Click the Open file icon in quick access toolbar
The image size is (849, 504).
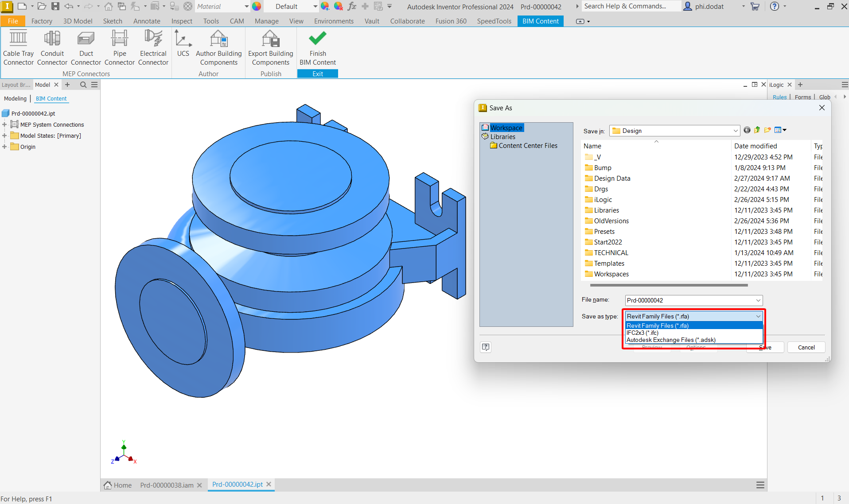click(42, 6)
